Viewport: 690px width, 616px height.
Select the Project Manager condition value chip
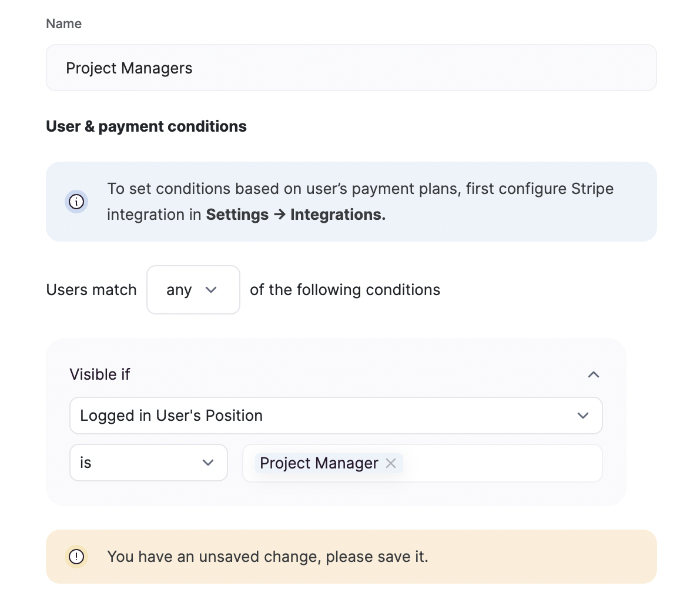318,463
